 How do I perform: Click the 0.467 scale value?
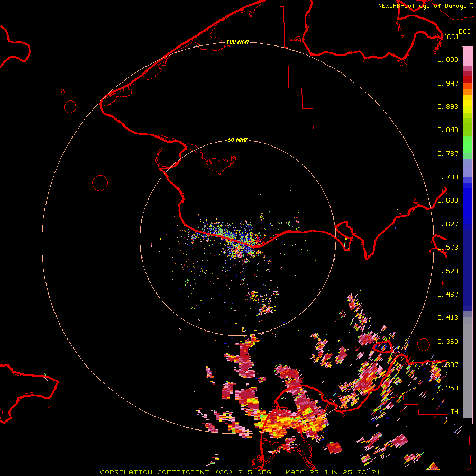click(x=448, y=295)
